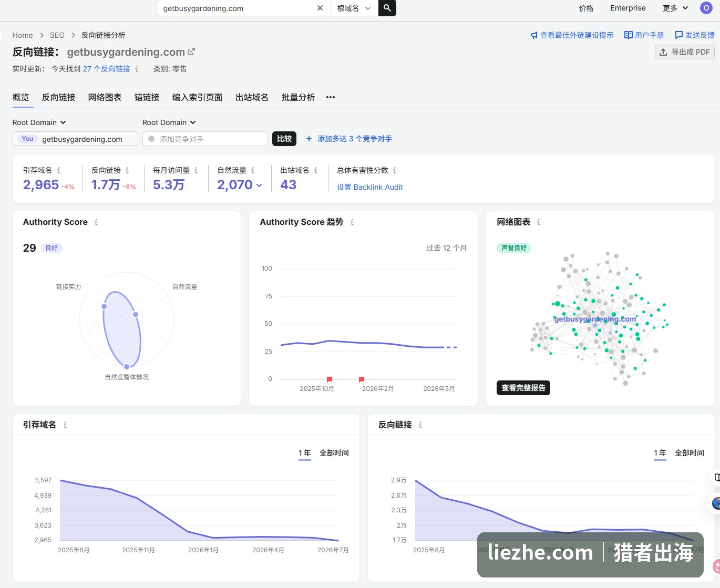
Task: Click the 5.3万 每月访问量 value
Action: coord(169,185)
